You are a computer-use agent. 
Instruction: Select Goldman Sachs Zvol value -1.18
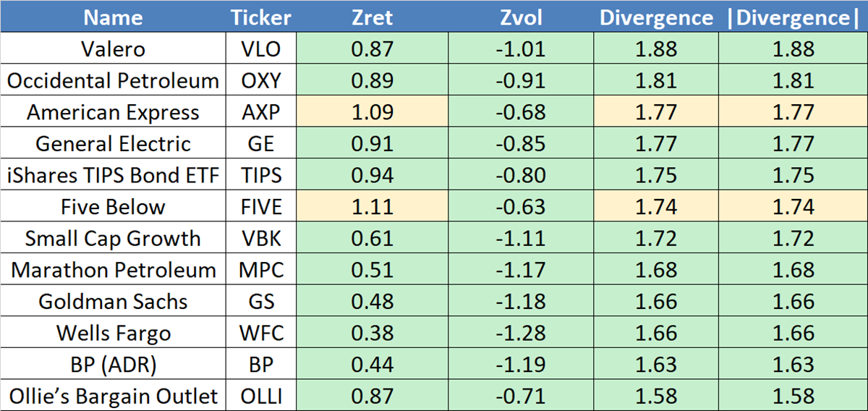click(x=521, y=301)
